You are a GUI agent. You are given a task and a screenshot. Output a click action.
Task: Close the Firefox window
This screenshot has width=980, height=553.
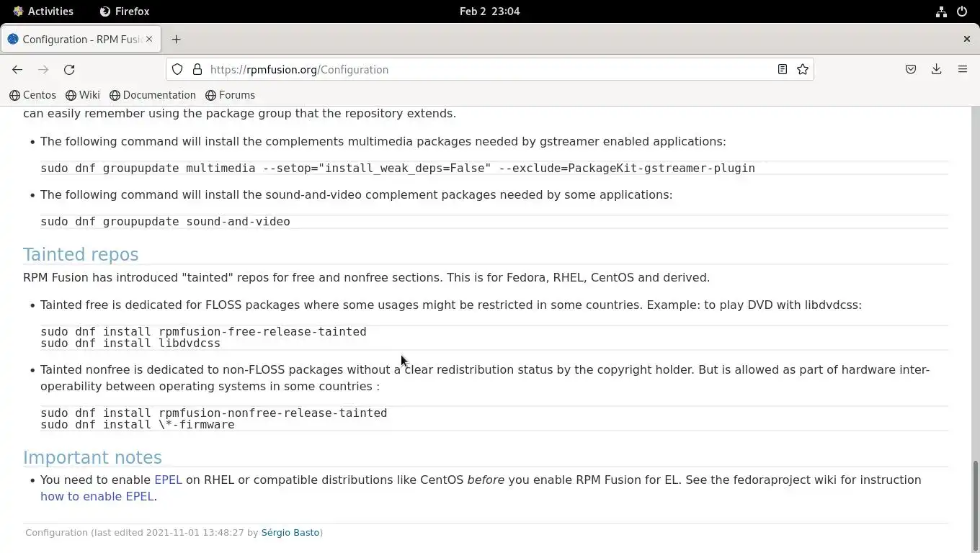click(966, 39)
